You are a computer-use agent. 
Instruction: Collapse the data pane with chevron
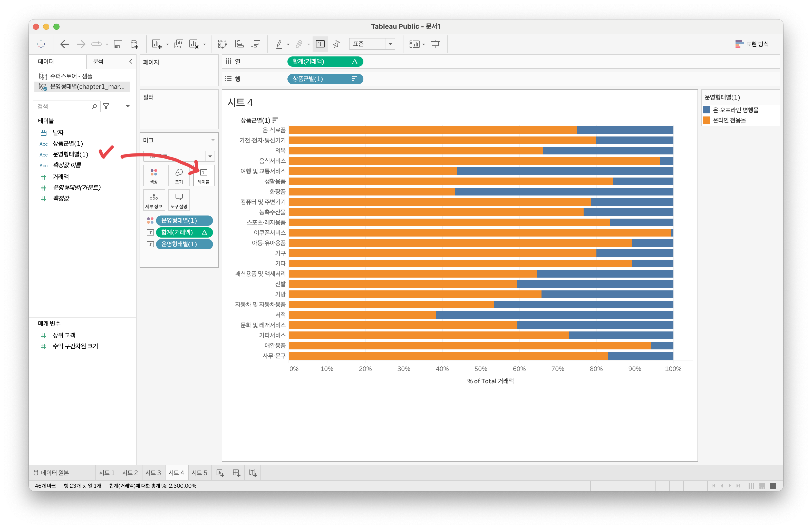[x=131, y=61]
